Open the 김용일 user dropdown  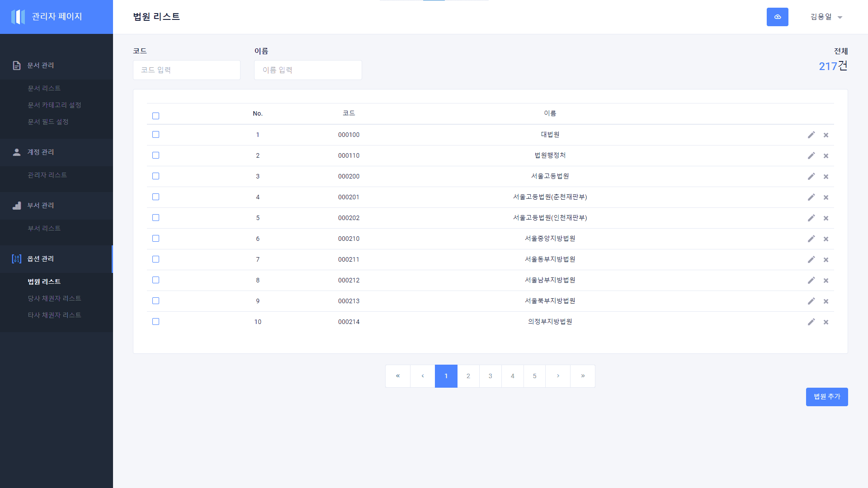(826, 17)
